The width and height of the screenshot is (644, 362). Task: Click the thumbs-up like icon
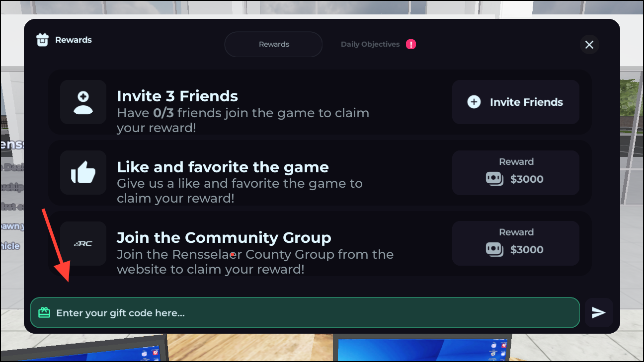click(83, 173)
